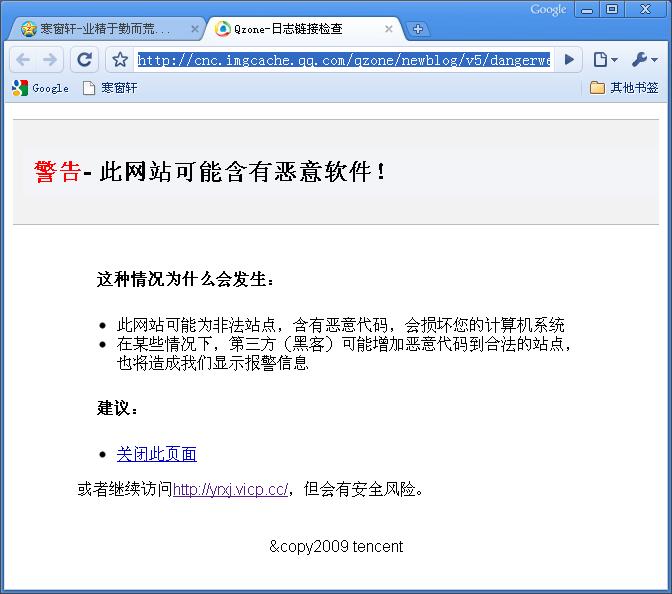Click the Qzone tab favicon
This screenshot has width=672, height=594.
[222, 29]
